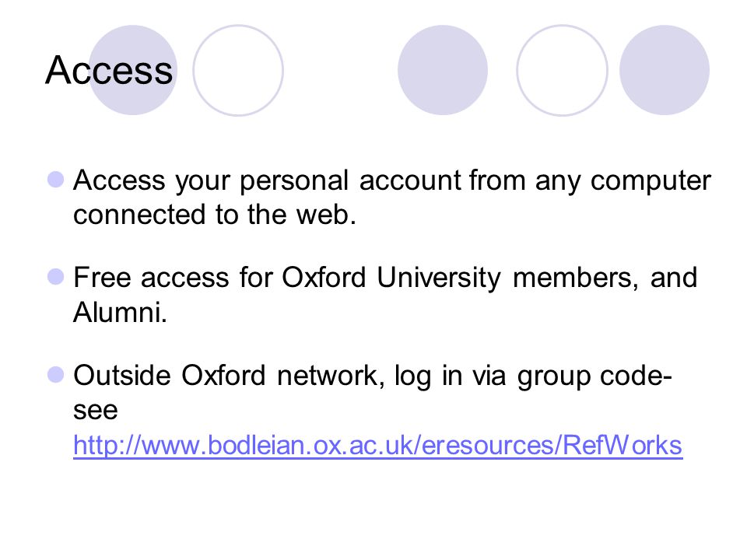This screenshot has height=560, width=747.
Task: Click the word 'computer' in the first bullet
Action: (x=651, y=181)
